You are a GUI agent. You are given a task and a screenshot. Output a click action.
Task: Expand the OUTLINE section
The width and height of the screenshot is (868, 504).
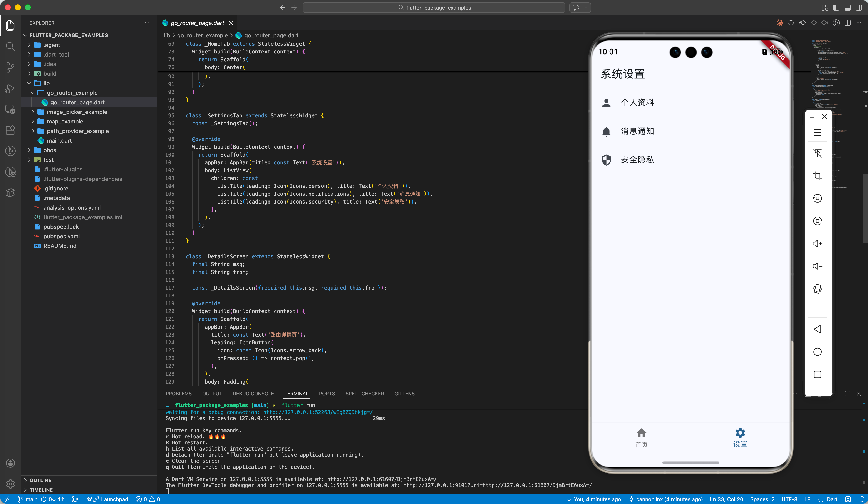coord(40,480)
